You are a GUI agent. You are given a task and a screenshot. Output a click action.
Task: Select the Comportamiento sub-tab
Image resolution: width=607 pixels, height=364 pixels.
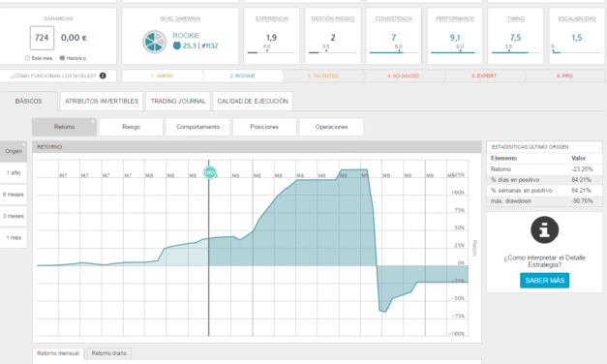click(197, 127)
